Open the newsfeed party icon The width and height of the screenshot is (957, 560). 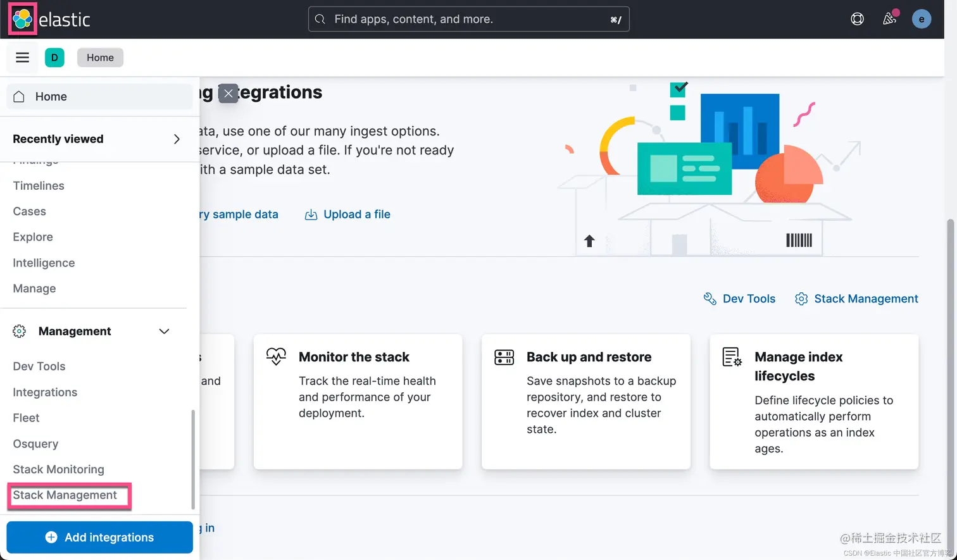pyautogui.click(x=890, y=19)
